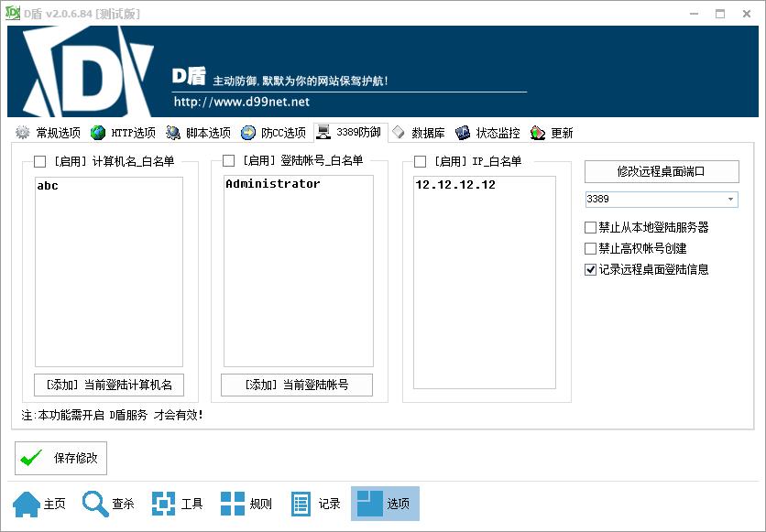Click the abc entry in computer whitelist
This screenshot has height=532, width=766.
coord(48,186)
